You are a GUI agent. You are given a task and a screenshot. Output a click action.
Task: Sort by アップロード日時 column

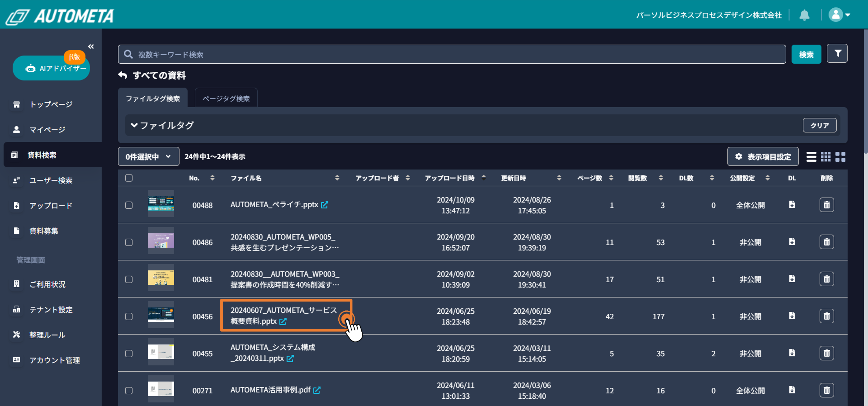[x=483, y=178]
